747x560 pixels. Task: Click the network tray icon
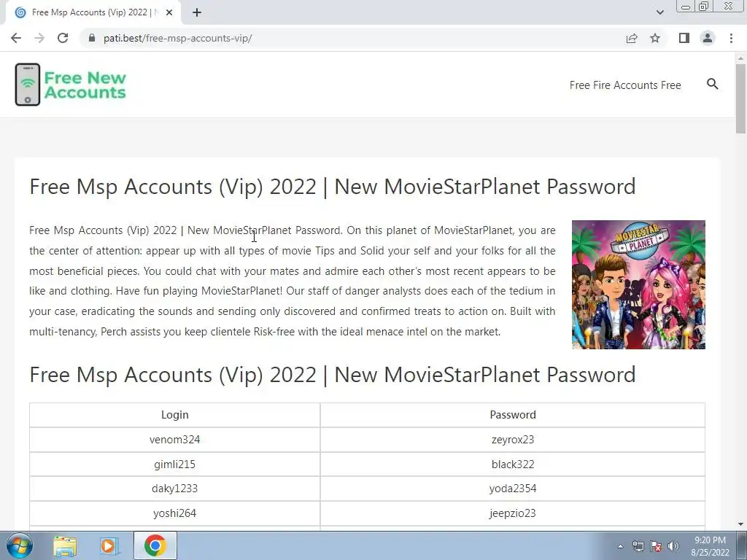point(638,546)
